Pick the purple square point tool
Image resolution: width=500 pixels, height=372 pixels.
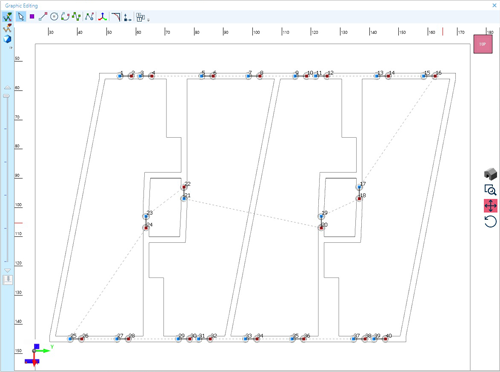pyautogui.click(x=32, y=16)
